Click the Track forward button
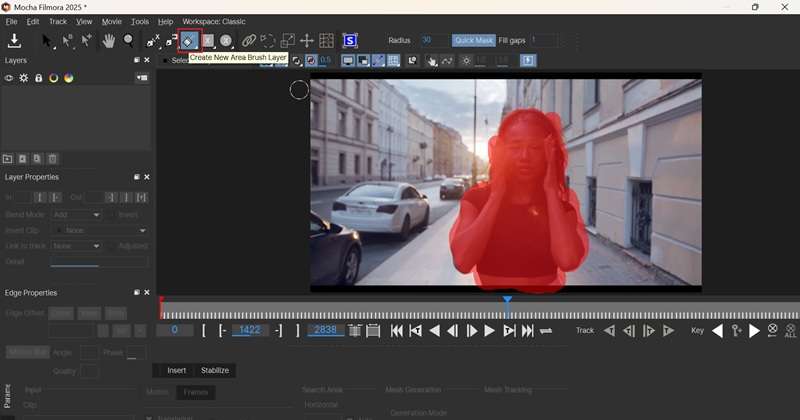This screenshot has height=420, width=800. (x=668, y=331)
